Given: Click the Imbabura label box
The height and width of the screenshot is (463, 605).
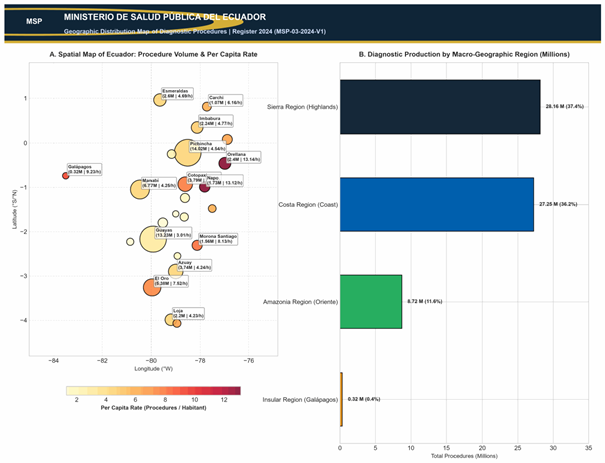Looking at the screenshot, I should coord(216,121).
